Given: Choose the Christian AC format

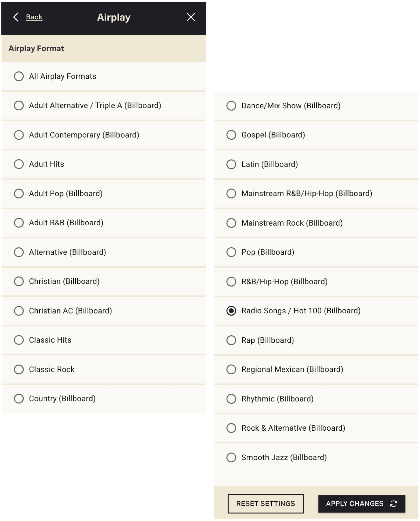Looking at the screenshot, I should [x=19, y=311].
